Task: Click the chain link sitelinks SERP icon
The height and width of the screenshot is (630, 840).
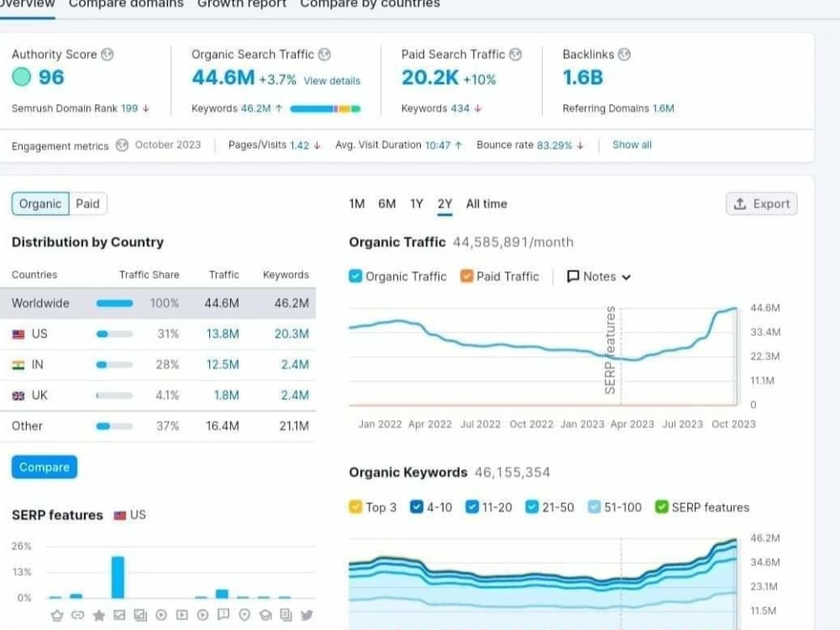Action: pyautogui.click(x=77, y=615)
